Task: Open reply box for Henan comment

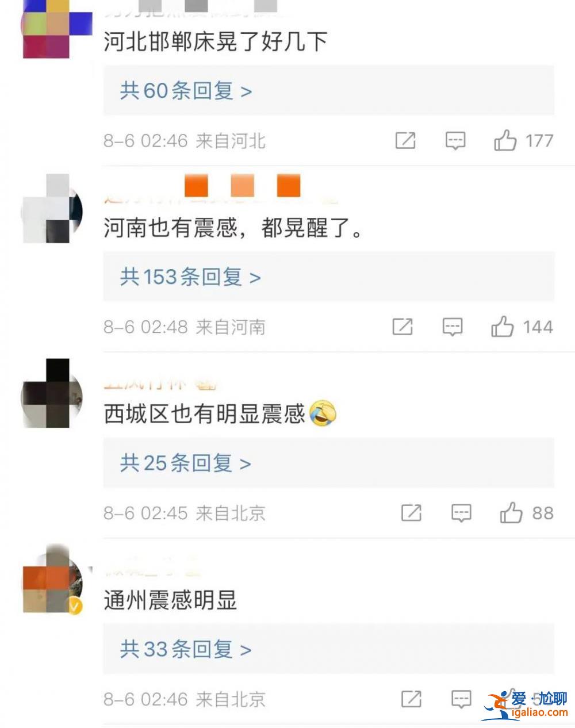Action: pyautogui.click(x=453, y=327)
